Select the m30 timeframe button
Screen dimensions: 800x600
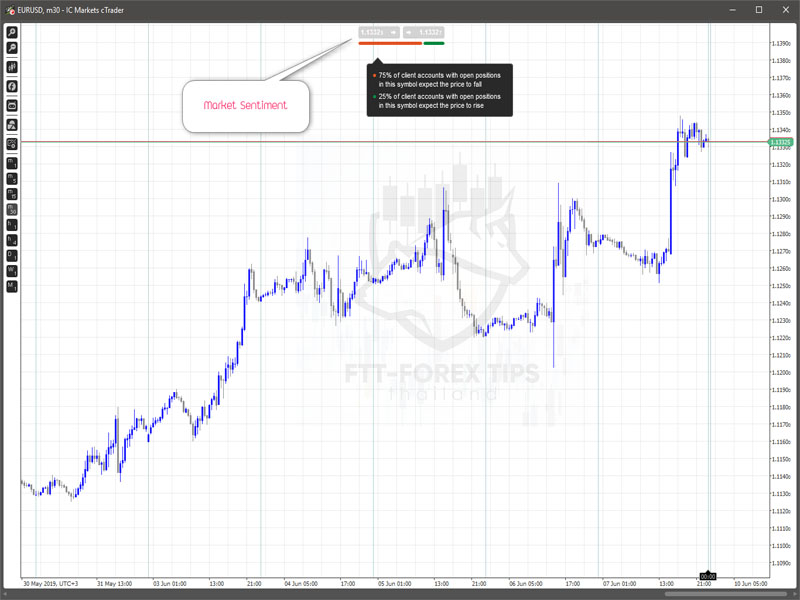pos(12,209)
